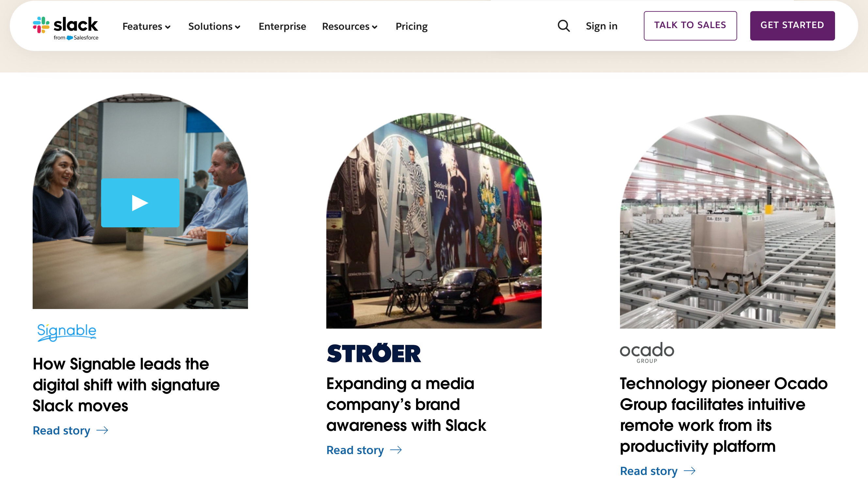Expand the Features dropdown menu

[x=147, y=26]
